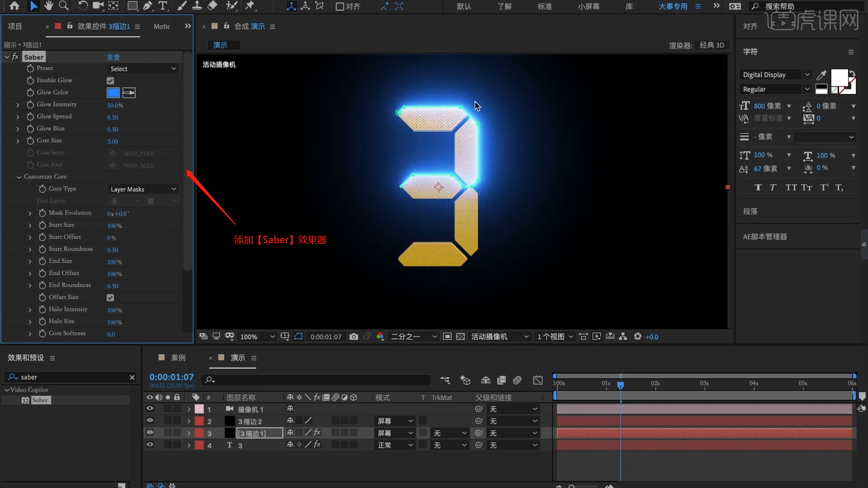Screen dimensions: 868x488
Task: Click the eyedropper in Character panel
Action: click(821, 75)
